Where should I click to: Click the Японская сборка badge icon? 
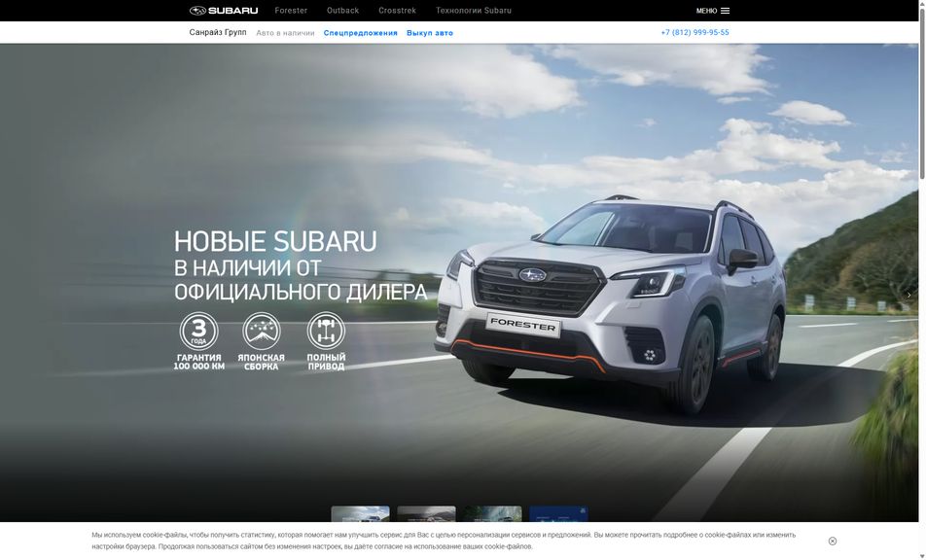(261, 332)
